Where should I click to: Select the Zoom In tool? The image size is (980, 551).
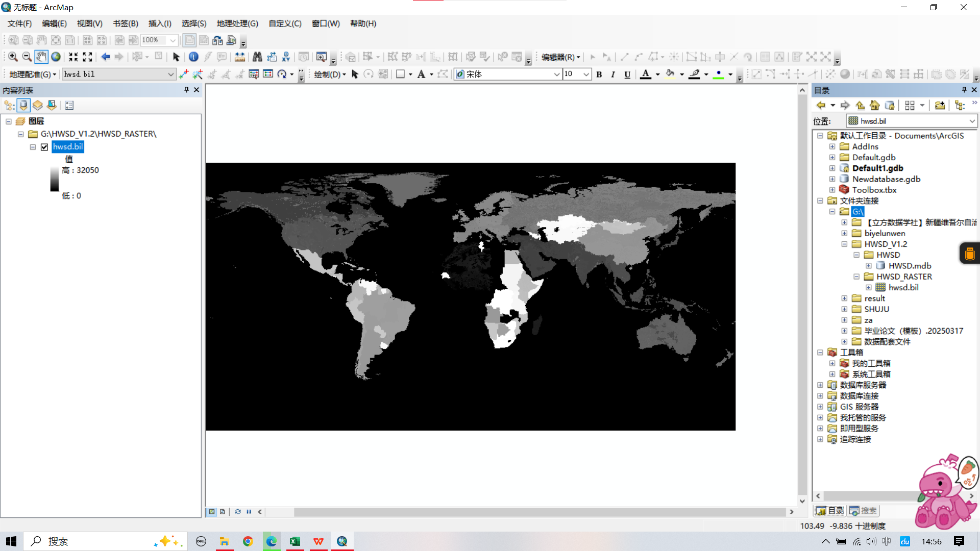[13, 57]
